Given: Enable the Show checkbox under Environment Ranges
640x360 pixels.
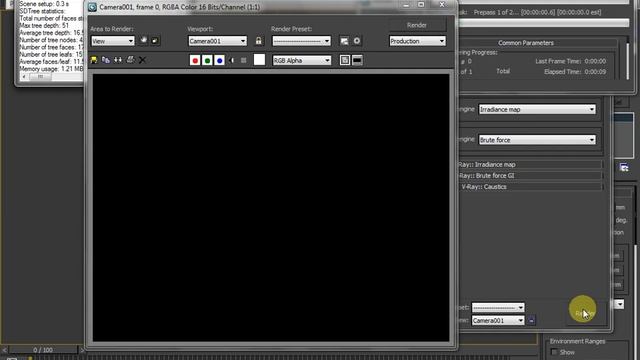Looking at the screenshot, I should point(554,352).
